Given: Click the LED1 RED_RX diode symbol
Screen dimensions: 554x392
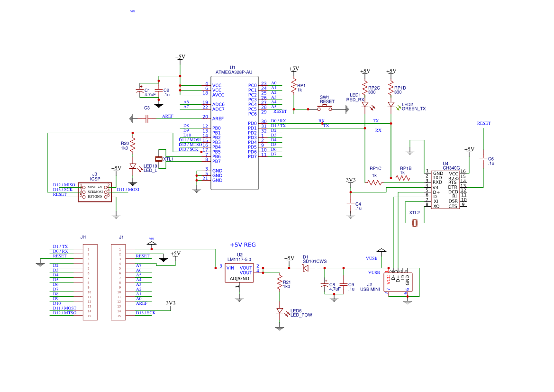Looking at the screenshot, I should coord(365,105).
